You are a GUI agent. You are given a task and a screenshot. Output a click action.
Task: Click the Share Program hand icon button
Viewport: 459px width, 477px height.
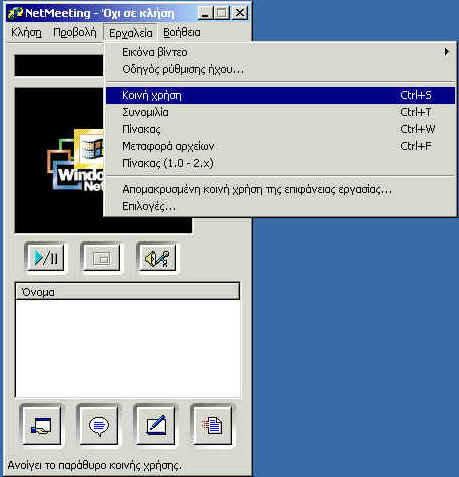(x=41, y=425)
